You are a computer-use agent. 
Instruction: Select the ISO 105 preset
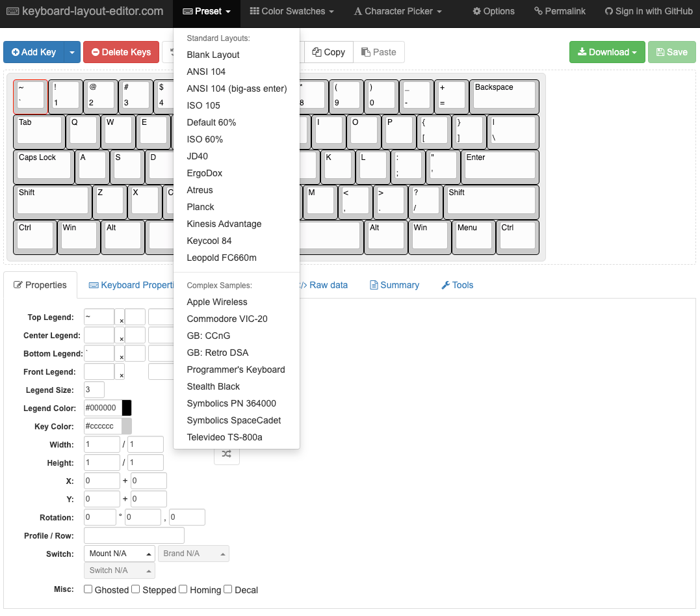203,105
